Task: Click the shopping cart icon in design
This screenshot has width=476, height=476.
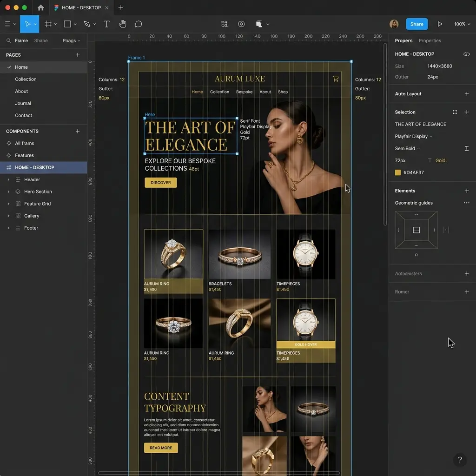Action: coord(336,79)
